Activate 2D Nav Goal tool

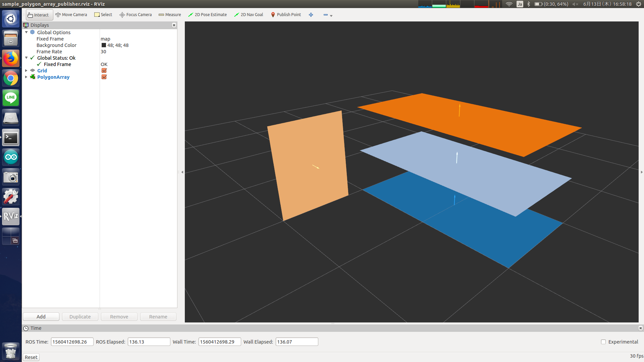click(249, 15)
